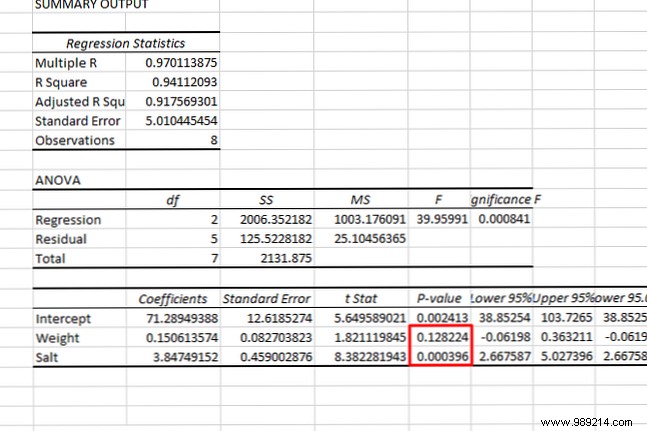
Task: Select the Weight row label
Action: (57, 339)
